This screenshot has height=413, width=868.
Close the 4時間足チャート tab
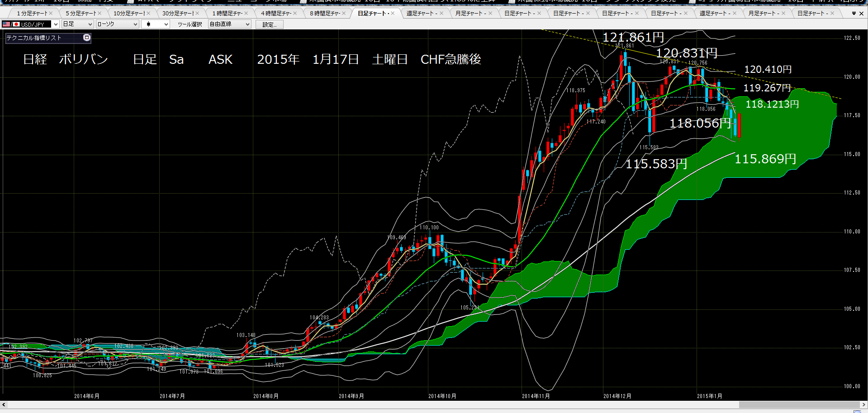coord(295,14)
